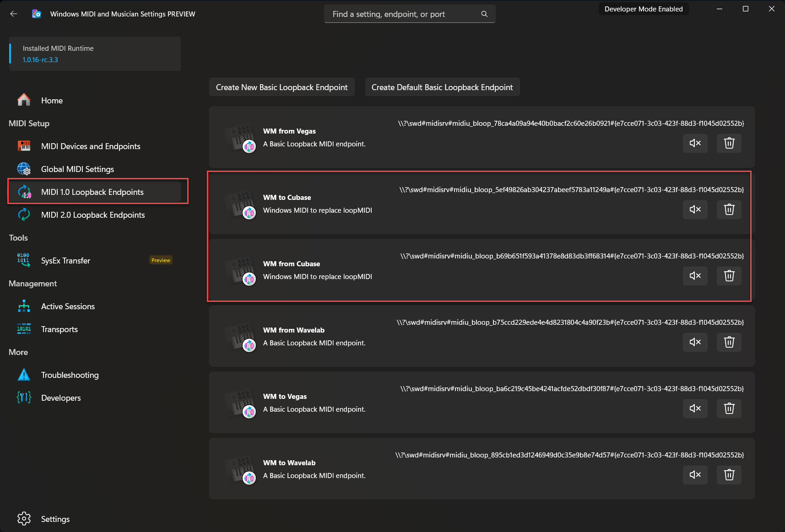This screenshot has width=785, height=532.
Task: Open the Home page
Action: pos(95,101)
